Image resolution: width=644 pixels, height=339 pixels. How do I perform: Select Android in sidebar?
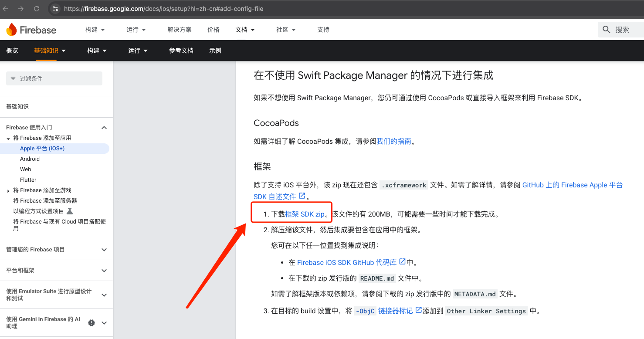click(x=30, y=159)
